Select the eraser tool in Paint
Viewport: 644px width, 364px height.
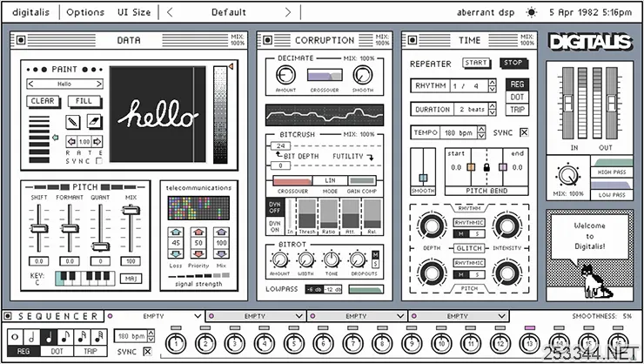tap(95, 122)
